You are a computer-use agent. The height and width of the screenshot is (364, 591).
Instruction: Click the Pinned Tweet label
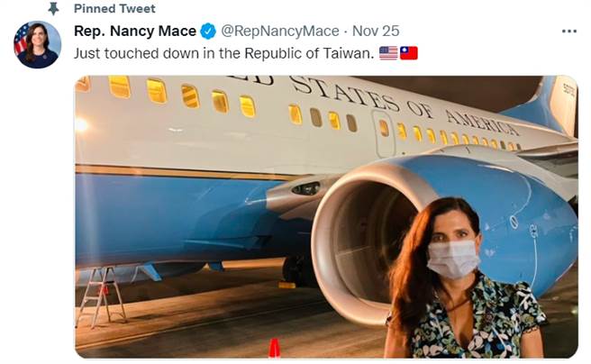[114, 9]
